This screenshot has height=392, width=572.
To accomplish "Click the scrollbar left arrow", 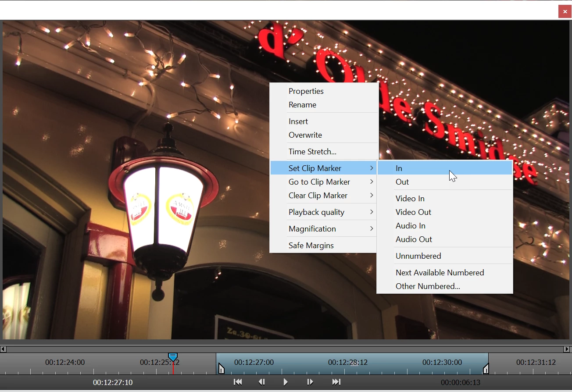I will [3, 349].
